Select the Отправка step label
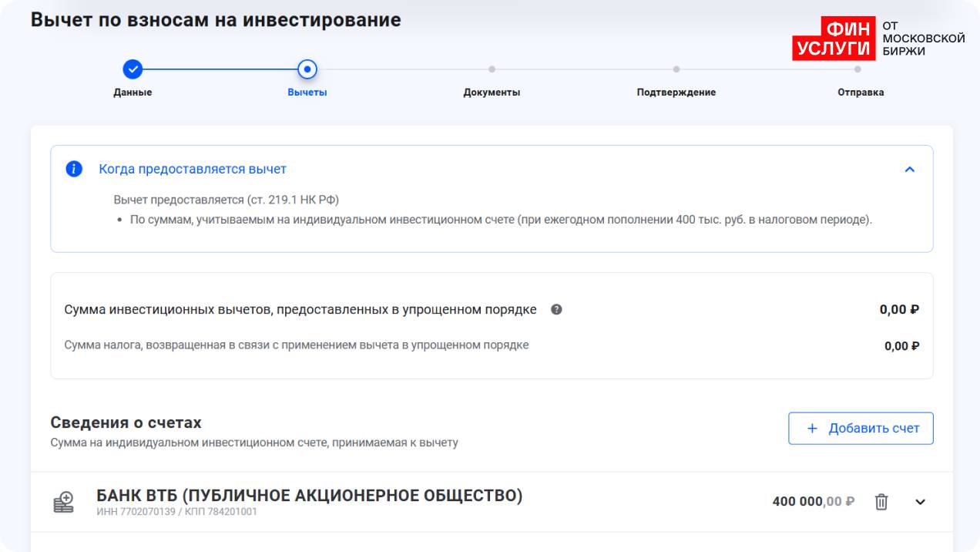980x552 pixels. coord(861,93)
